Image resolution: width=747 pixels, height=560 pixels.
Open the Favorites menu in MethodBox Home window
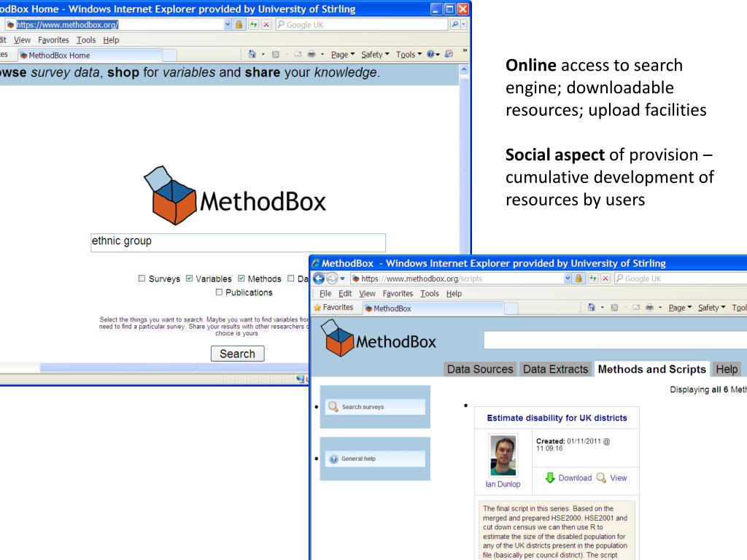(x=53, y=40)
